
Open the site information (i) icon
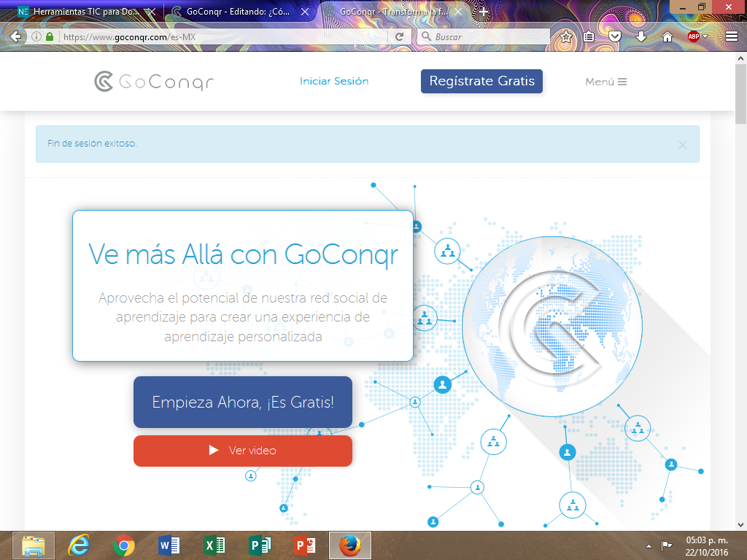tap(36, 36)
